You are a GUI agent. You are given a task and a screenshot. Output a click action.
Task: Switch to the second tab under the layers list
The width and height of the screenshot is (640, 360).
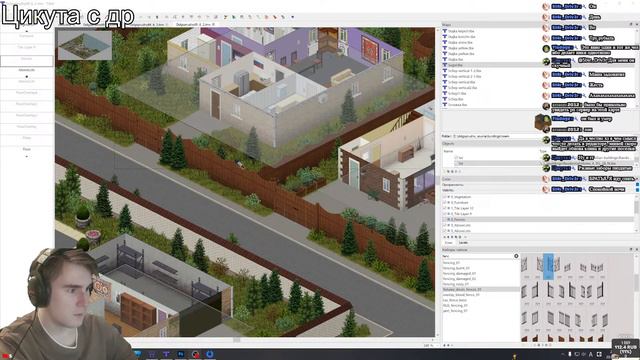(463, 242)
